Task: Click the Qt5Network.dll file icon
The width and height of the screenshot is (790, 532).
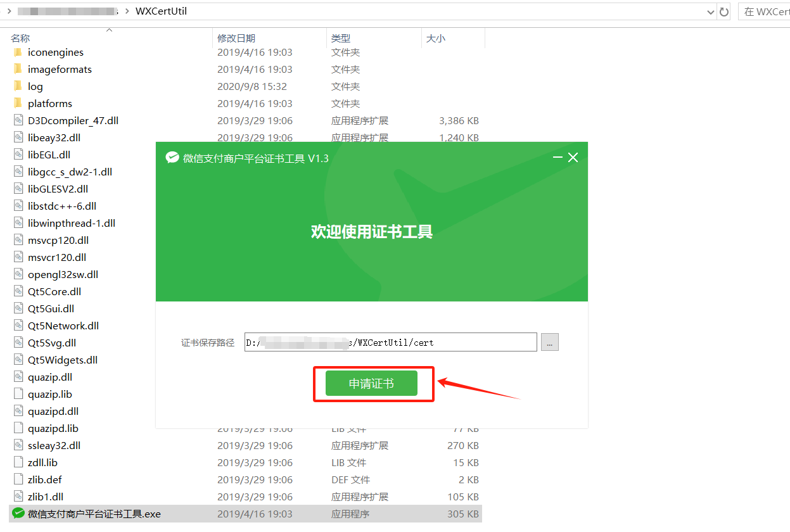Action: (x=18, y=326)
